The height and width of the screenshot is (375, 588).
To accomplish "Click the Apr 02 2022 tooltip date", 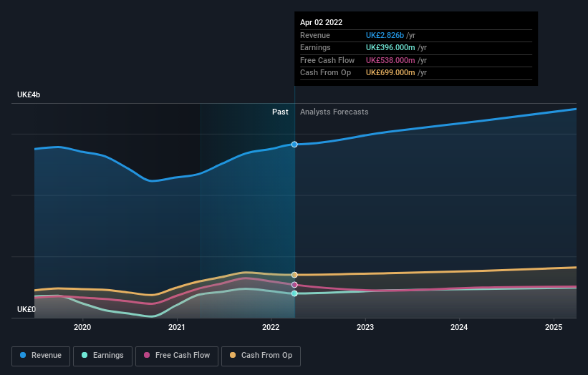I will point(321,22).
